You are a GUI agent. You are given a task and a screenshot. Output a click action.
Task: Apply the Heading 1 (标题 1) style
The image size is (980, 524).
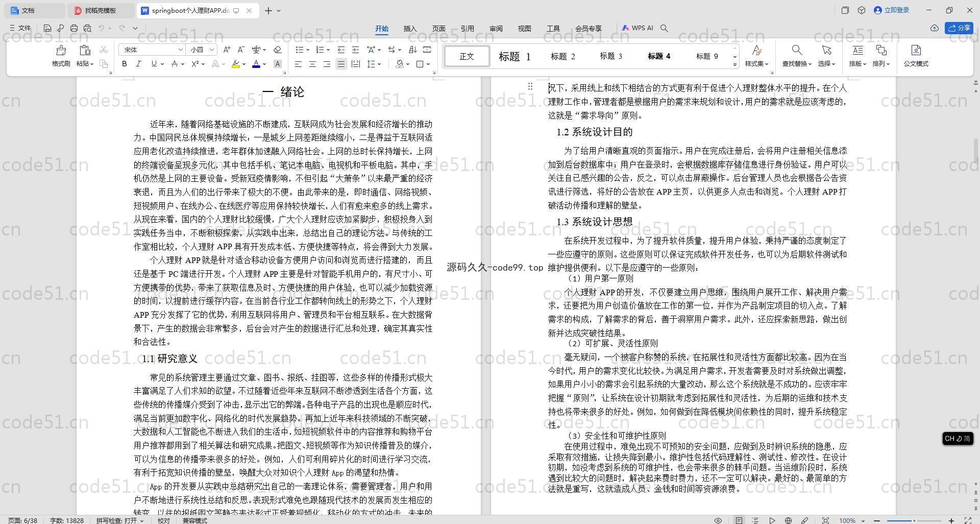coord(514,56)
